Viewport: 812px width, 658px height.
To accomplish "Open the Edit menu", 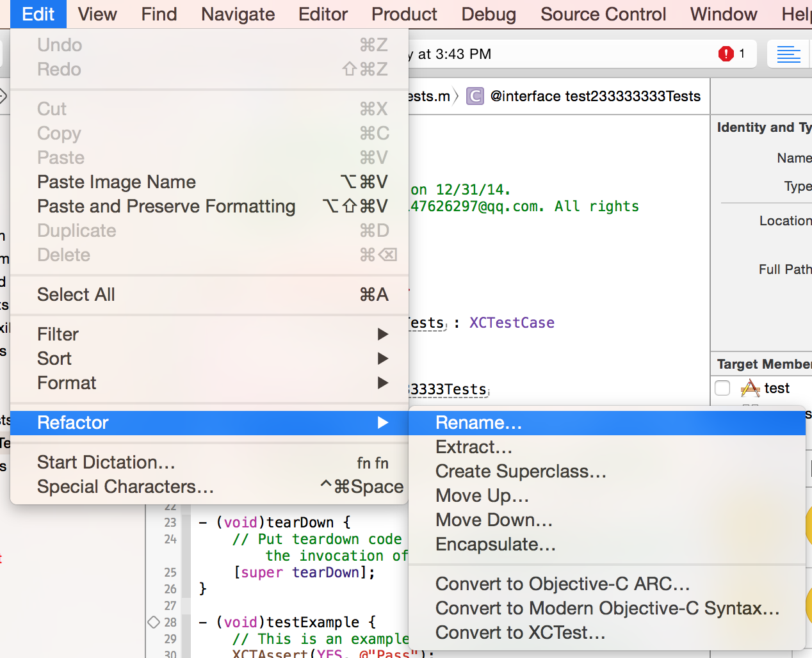I will point(38,14).
